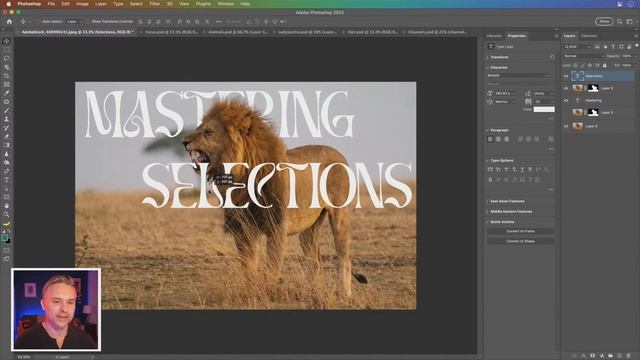Viewport: 640px width, 360px height.
Task: Select the Clone Stamp tool
Action: coord(7,119)
